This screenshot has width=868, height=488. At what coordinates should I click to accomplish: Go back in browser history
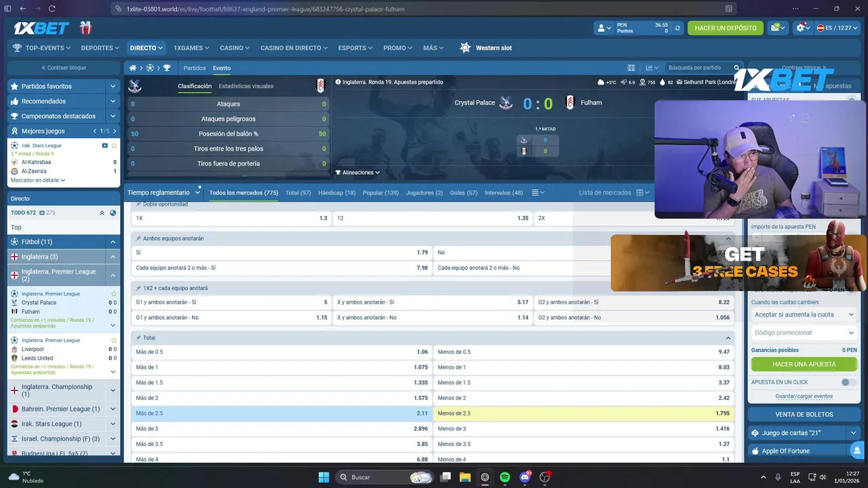point(22,9)
